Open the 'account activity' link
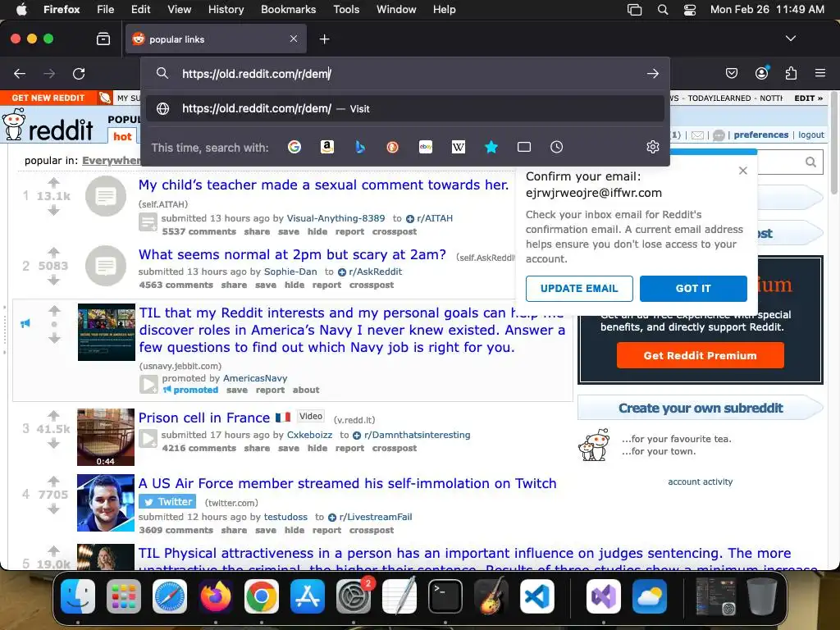Screen dimensions: 840x630 tap(701, 482)
